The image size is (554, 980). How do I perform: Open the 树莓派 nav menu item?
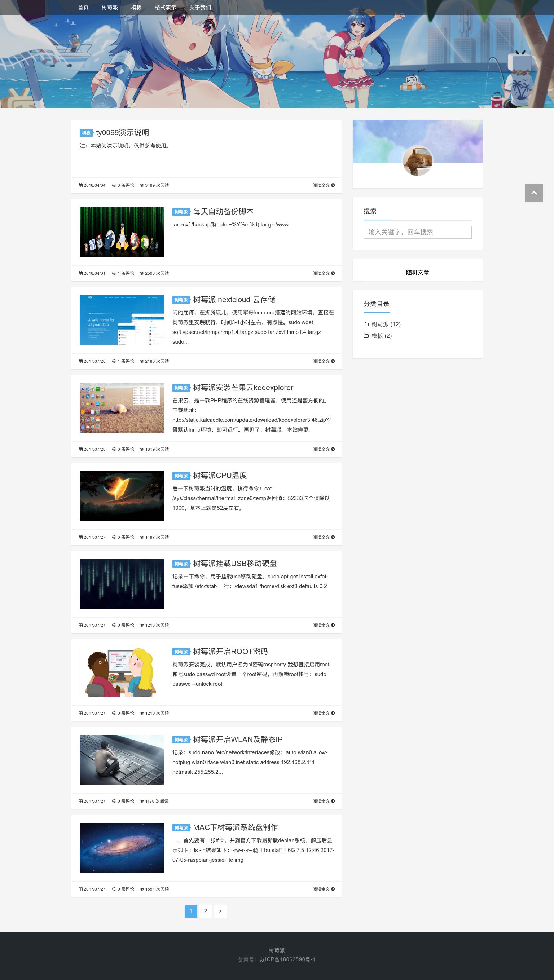coord(110,8)
